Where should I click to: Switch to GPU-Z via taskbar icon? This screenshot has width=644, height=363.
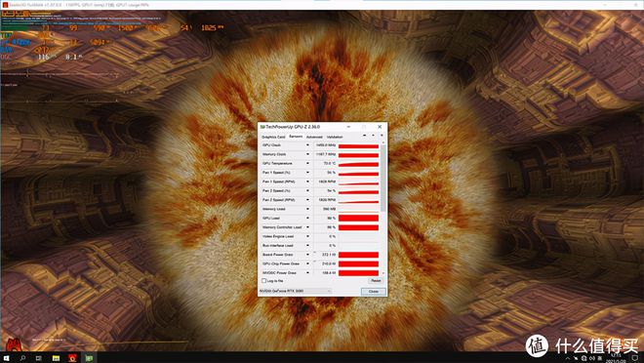89,358
